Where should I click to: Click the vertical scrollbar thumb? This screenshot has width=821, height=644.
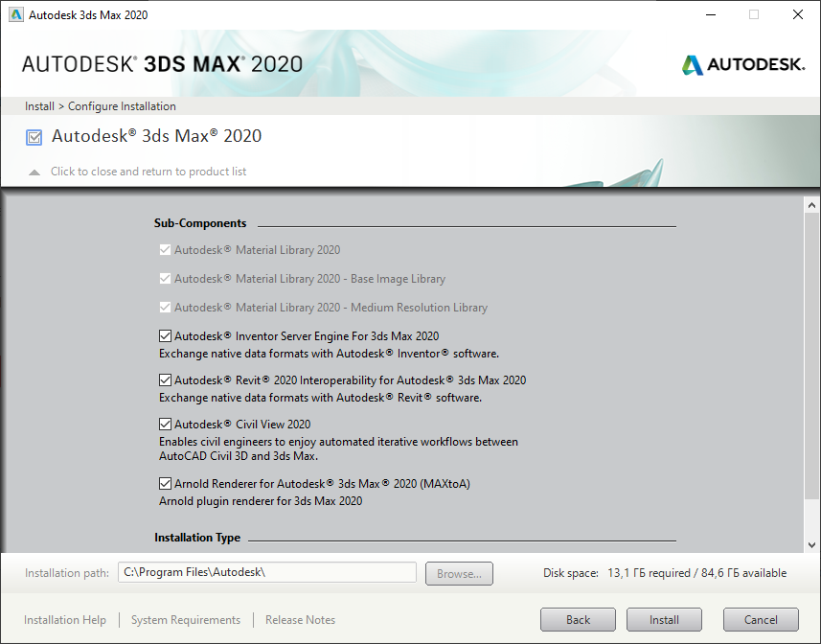(x=811, y=356)
